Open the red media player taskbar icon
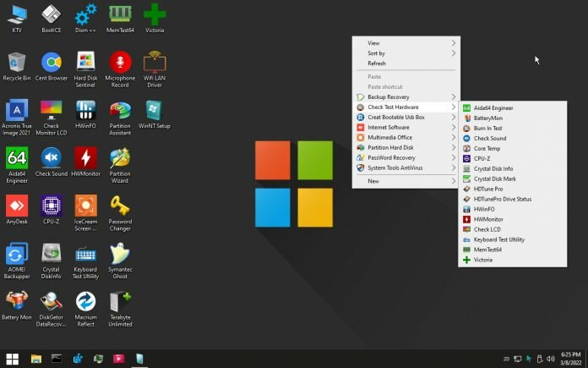 (119, 359)
